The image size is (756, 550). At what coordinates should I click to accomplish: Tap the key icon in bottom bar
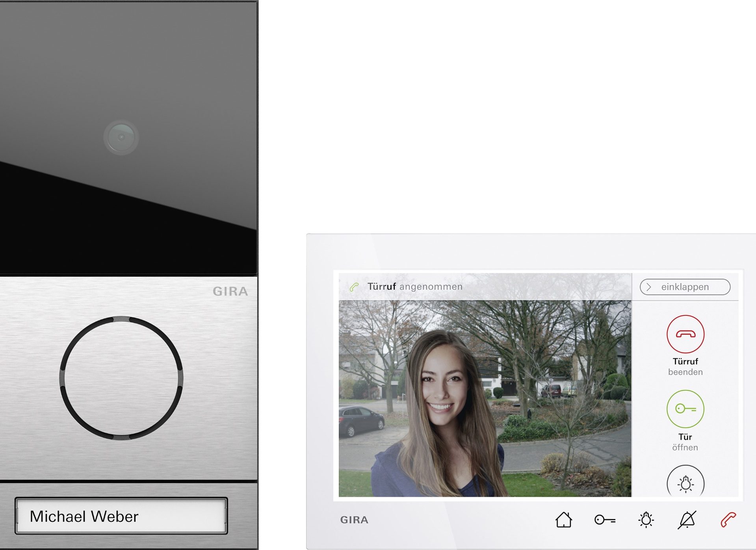tap(605, 520)
